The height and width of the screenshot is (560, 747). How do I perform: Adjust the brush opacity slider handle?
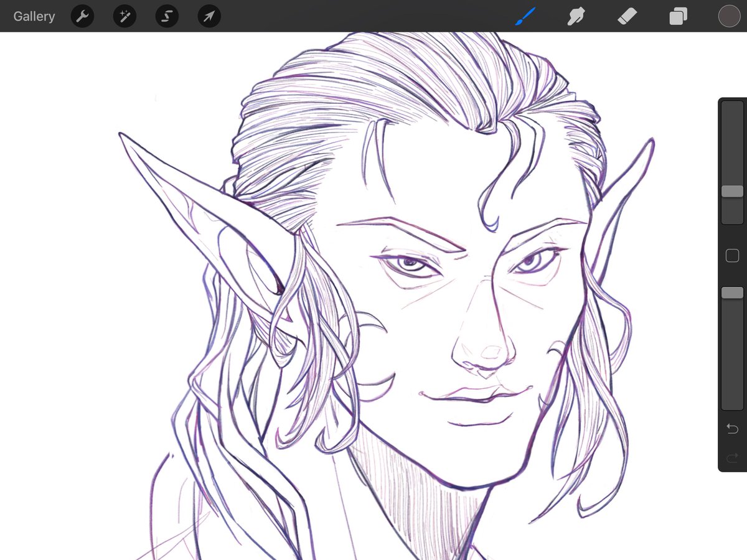point(732,292)
